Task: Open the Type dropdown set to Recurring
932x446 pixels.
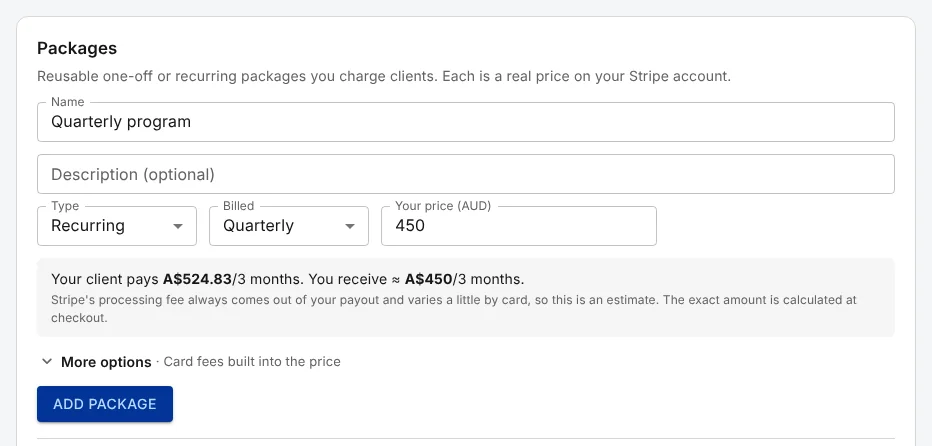Action: tap(116, 226)
